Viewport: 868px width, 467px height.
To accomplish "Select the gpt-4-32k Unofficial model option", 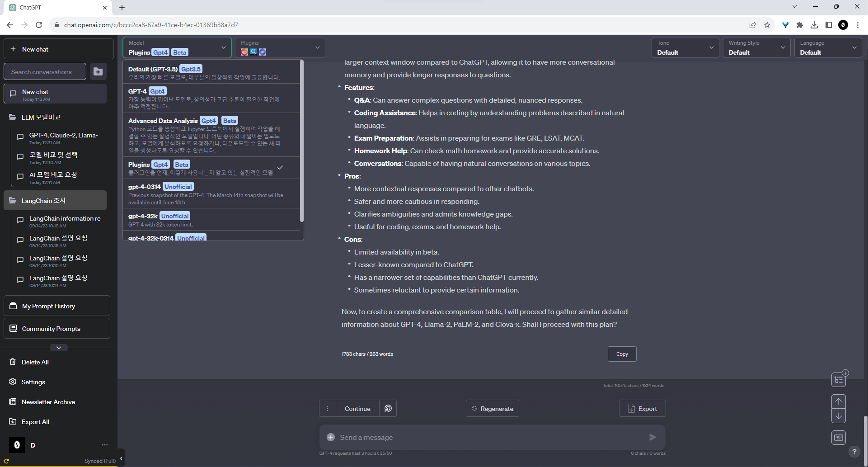I will coord(211,219).
